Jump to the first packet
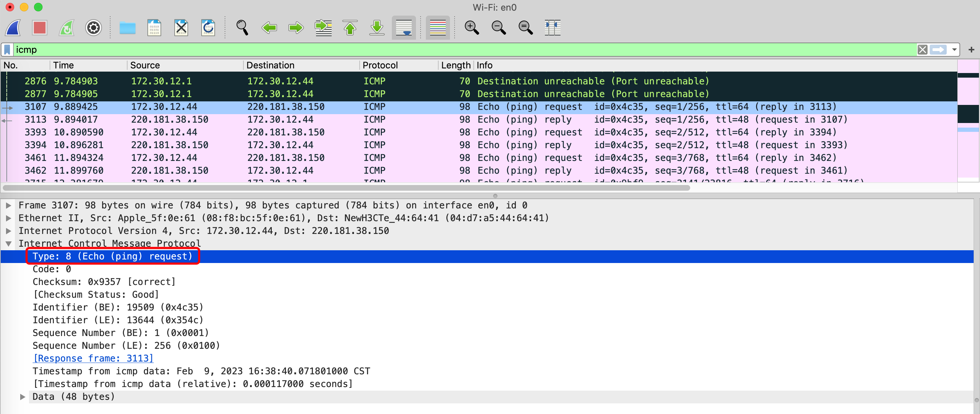Viewport: 980px width, 414px height. 350,28
